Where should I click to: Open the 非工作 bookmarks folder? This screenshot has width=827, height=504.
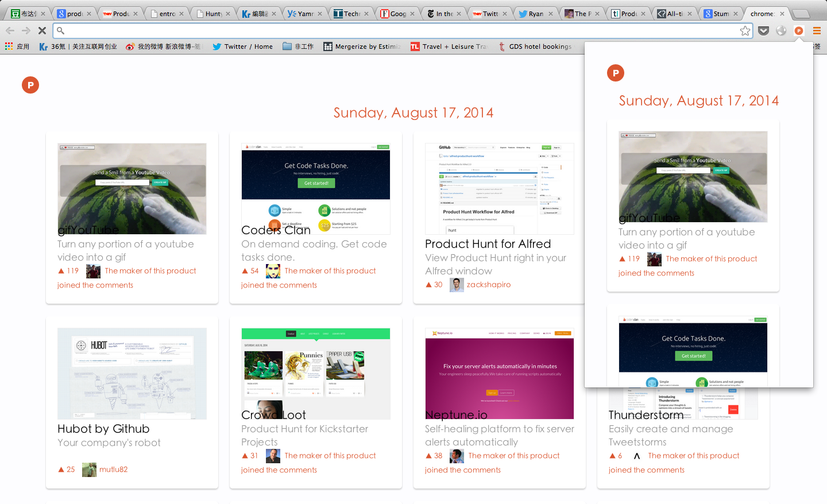pyautogui.click(x=298, y=46)
